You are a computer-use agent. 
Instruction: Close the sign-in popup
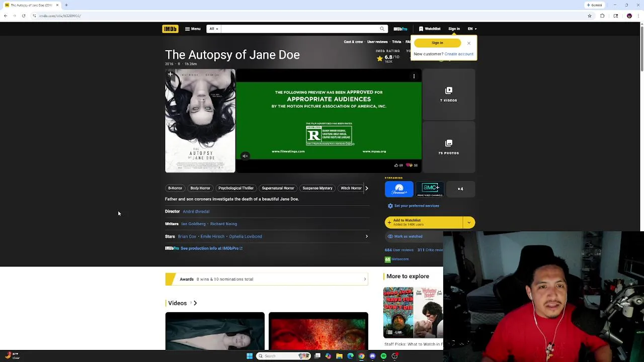[468, 43]
